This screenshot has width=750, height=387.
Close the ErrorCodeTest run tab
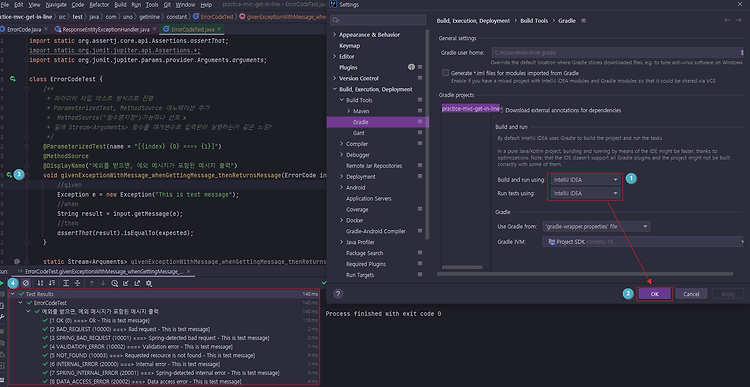click(188, 271)
